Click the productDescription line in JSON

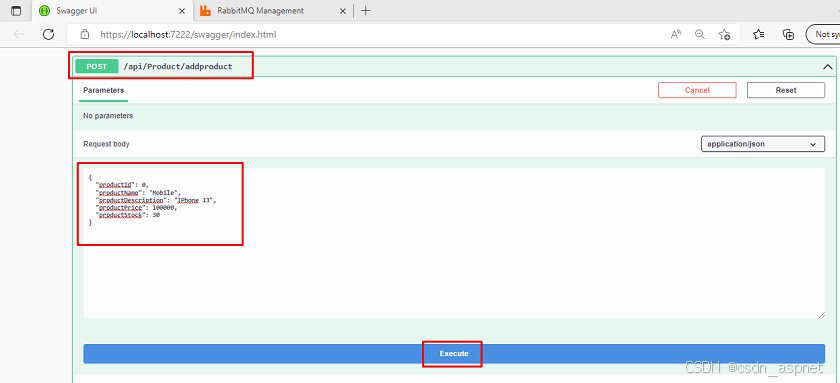click(x=155, y=200)
